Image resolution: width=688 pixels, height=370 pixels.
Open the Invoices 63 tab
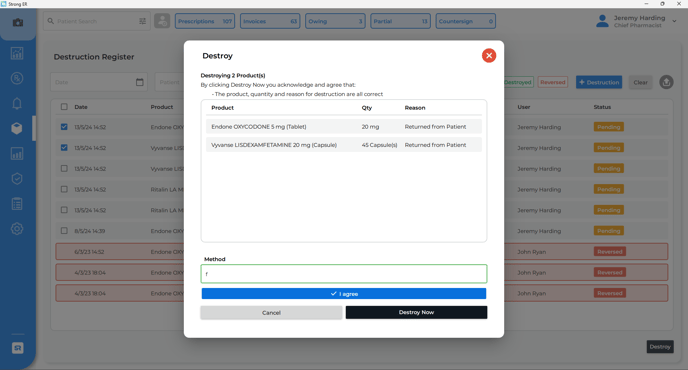click(270, 21)
